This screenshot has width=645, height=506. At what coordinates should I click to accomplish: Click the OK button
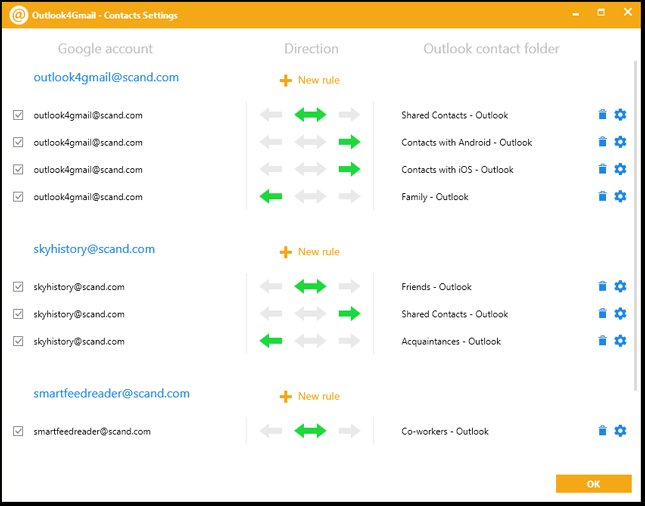tap(593, 484)
